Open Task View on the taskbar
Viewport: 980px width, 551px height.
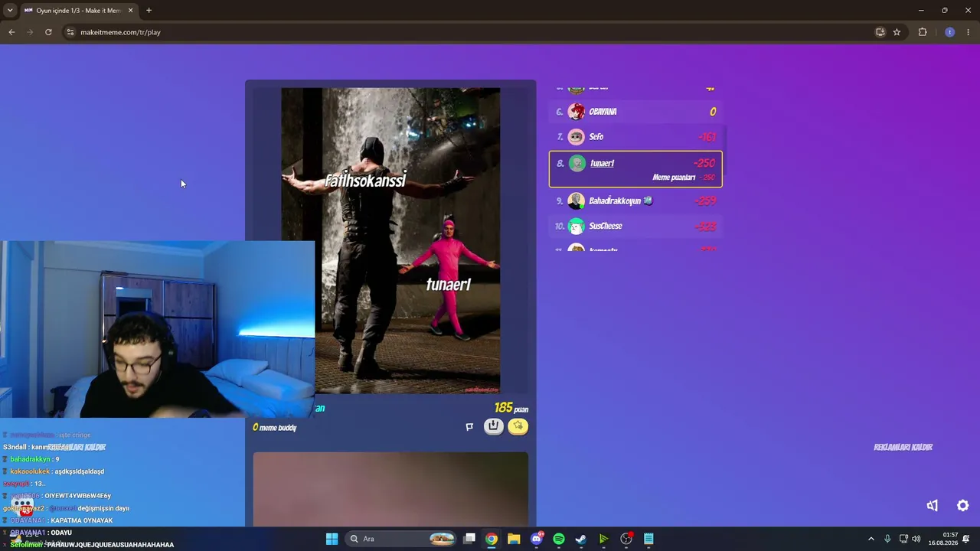tap(469, 539)
